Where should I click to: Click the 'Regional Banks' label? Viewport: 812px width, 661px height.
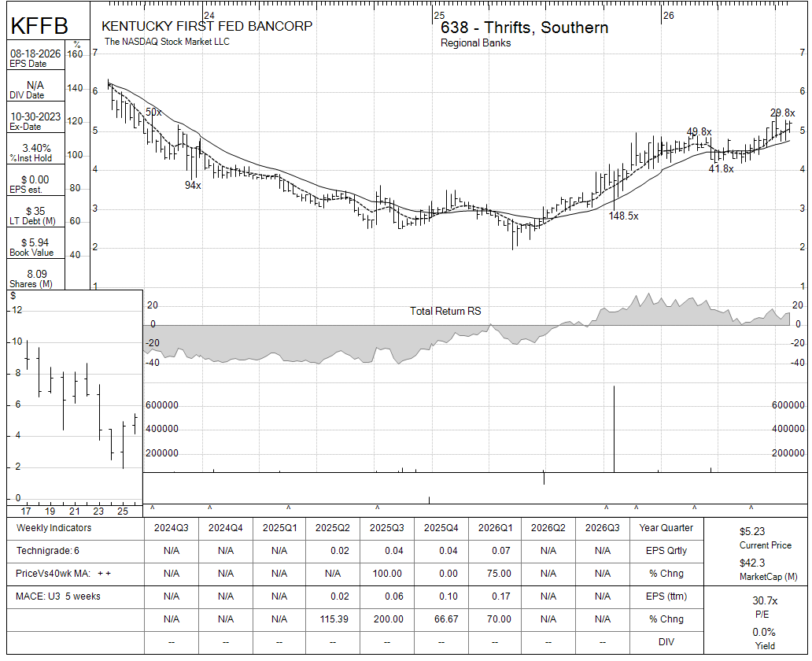[475, 43]
